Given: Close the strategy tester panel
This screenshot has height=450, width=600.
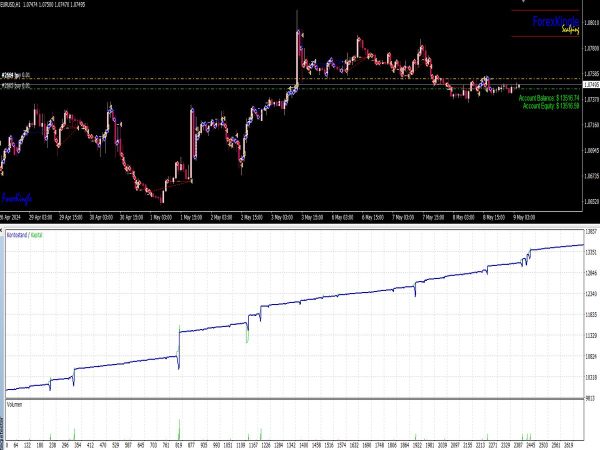Looking at the screenshot, I should click(2, 230).
